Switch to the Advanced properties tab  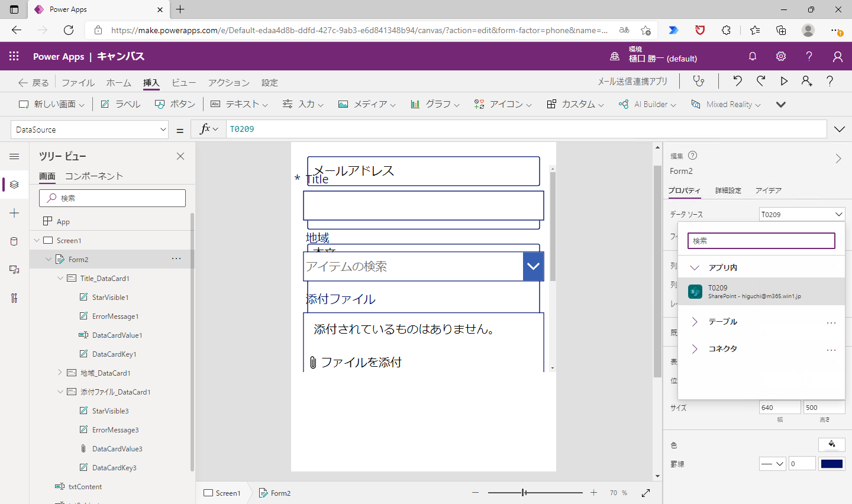pyautogui.click(x=728, y=190)
